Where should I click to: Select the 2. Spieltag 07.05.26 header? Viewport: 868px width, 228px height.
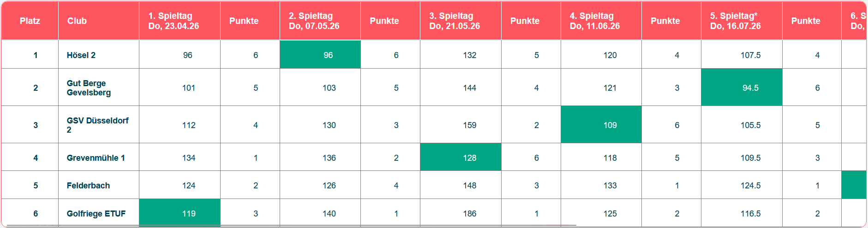click(x=320, y=21)
